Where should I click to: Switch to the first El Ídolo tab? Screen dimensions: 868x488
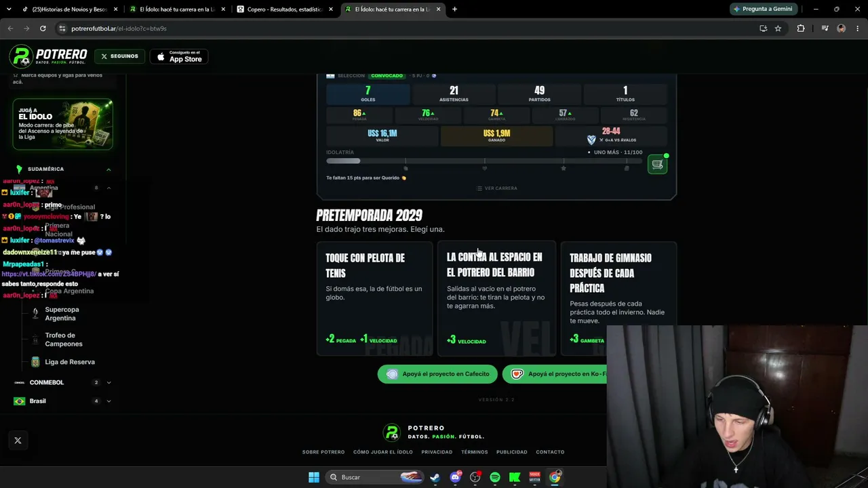tap(176, 9)
